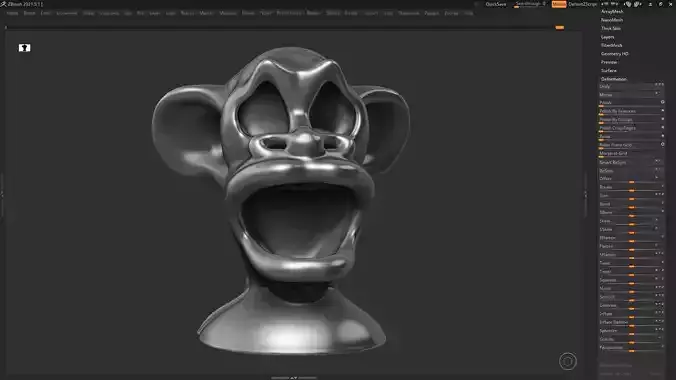Viewport: 676px width, 380px height.
Task: Toggle the Polish mode circle icon
Action: [663, 102]
